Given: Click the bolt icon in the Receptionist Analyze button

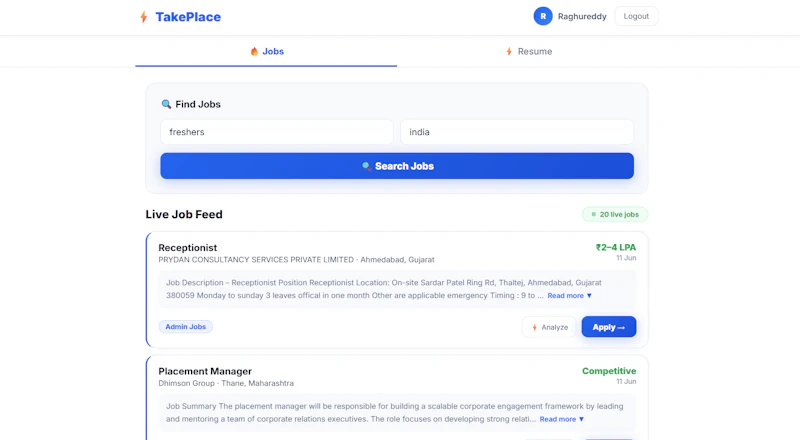Looking at the screenshot, I should [x=534, y=327].
